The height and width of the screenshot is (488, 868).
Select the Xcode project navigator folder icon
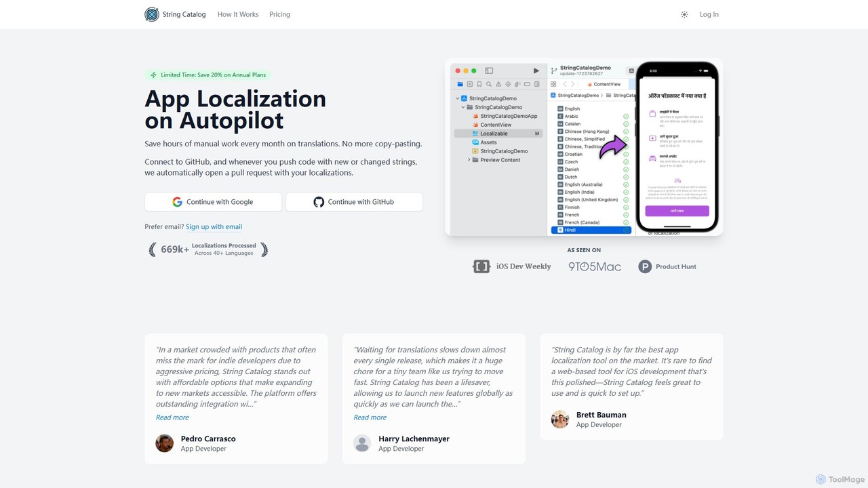click(x=460, y=84)
